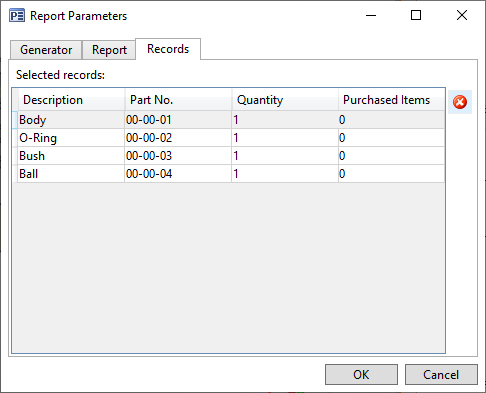Click part number 00-00-02
The width and height of the screenshot is (486, 393).
[x=178, y=138]
